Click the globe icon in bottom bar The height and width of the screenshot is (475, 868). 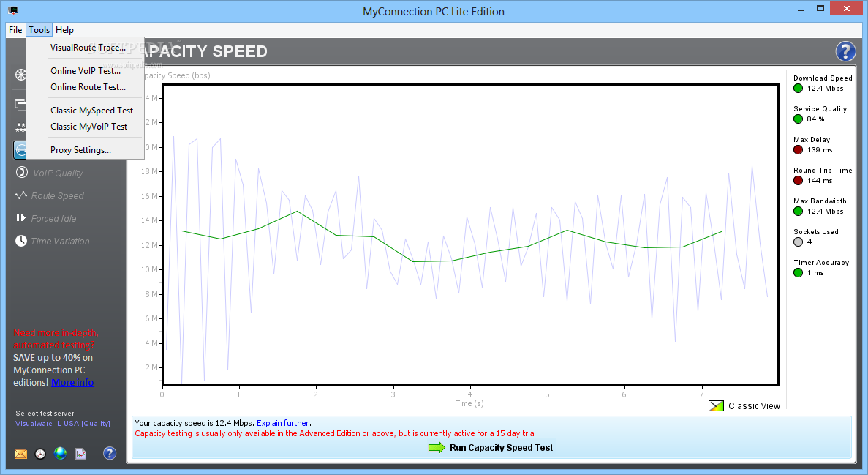click(61, 453)
